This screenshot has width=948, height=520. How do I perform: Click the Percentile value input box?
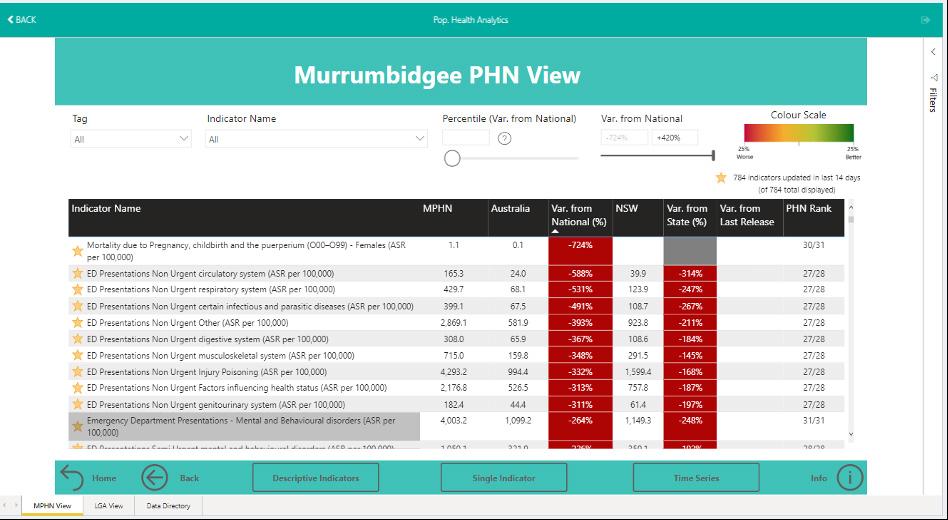click(466, 138)
